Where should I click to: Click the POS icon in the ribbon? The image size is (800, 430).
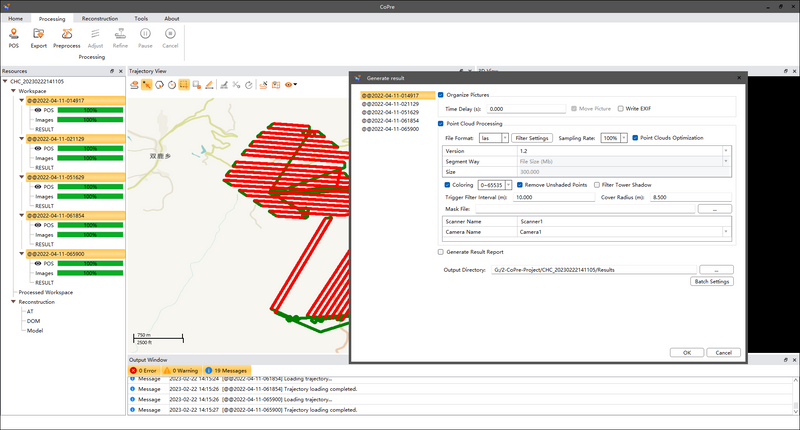tap(14, 35)
